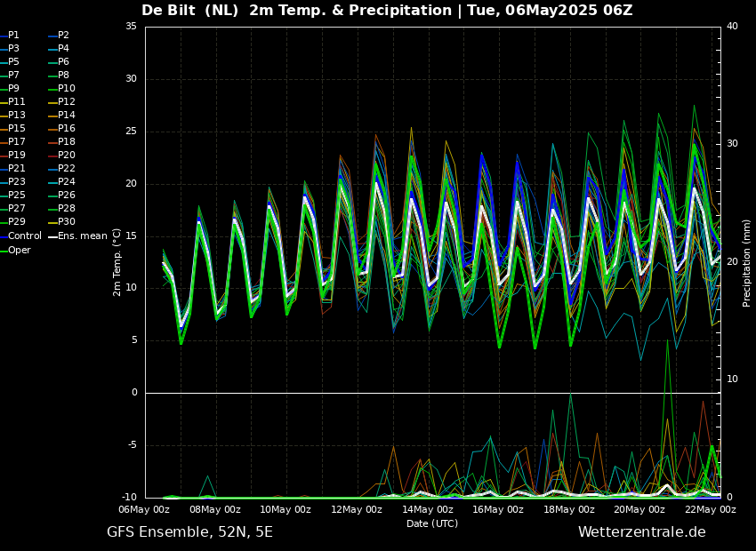Click the 2m Temp. (°C) axis title
This screenshot has height=551, width=756.
pyautogui.click(x=117, y=262)
